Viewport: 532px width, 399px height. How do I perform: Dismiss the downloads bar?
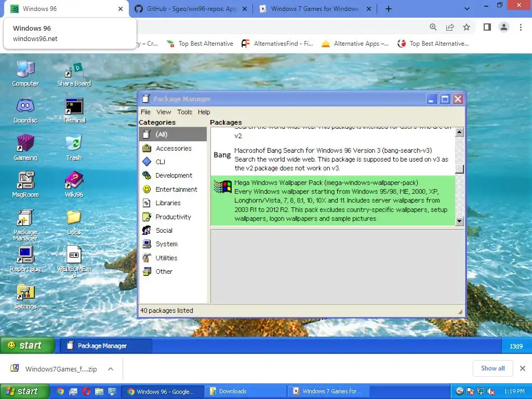(523, 368)
